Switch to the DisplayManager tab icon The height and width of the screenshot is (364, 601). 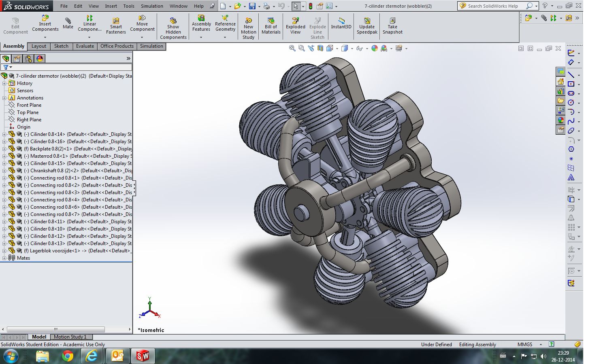(x=40, y=59)
